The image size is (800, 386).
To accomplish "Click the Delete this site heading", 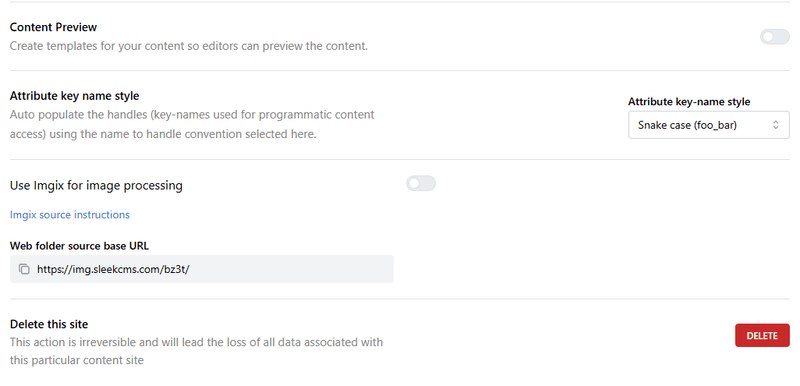I will (x=49, y=324).
